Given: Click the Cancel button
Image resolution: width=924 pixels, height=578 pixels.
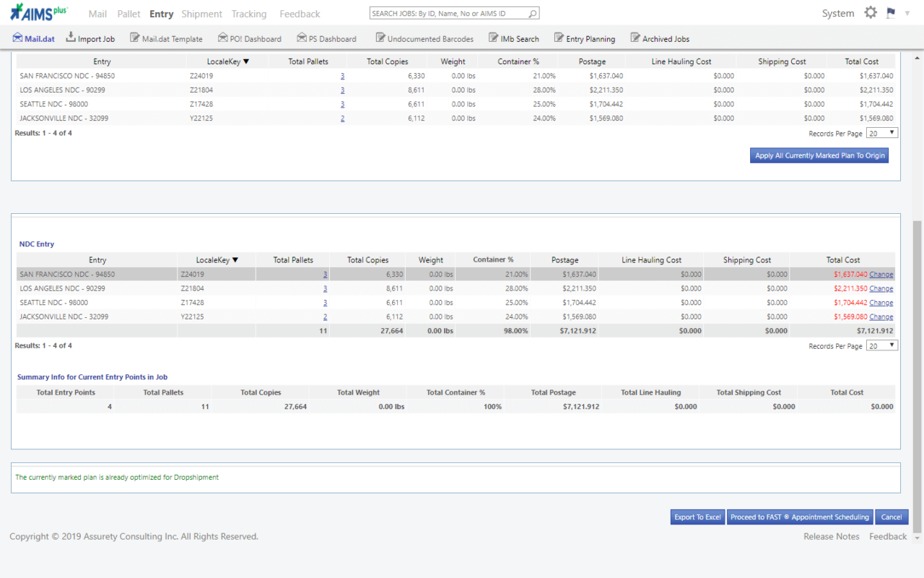Looking at the screenshot, I should [892, 517].
